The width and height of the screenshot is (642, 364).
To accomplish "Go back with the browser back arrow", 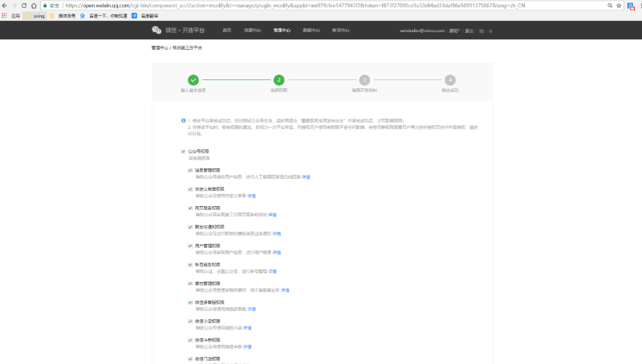I will point(5,6).
